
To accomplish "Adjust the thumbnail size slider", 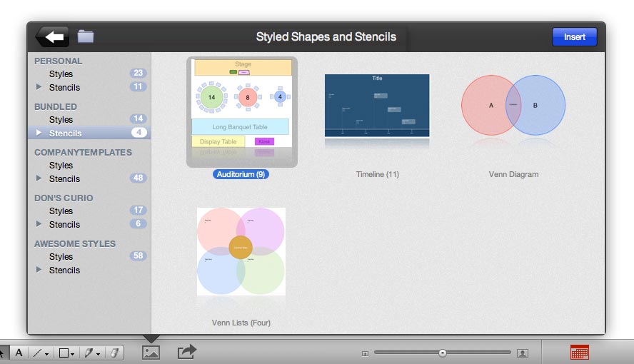I will point(443,353).
